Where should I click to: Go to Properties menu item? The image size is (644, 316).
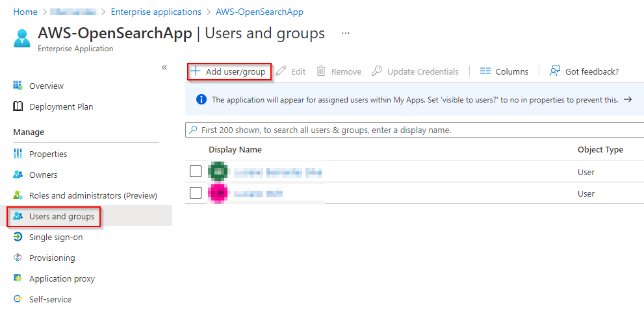(48, 154)
